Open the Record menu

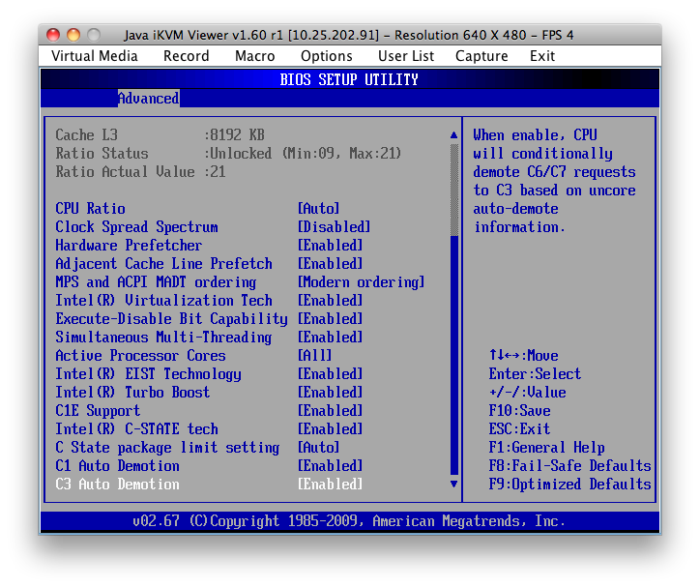point(186,56)
